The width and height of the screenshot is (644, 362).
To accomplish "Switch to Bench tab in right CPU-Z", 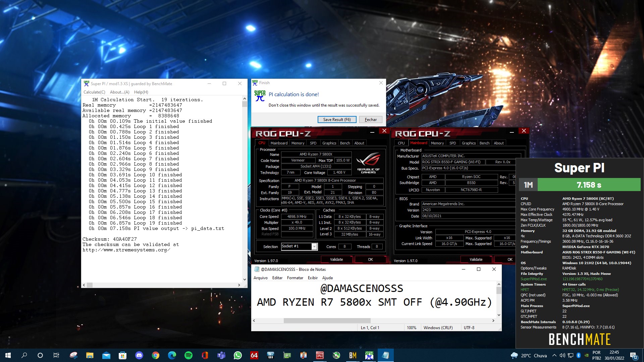I will [485, 143].
